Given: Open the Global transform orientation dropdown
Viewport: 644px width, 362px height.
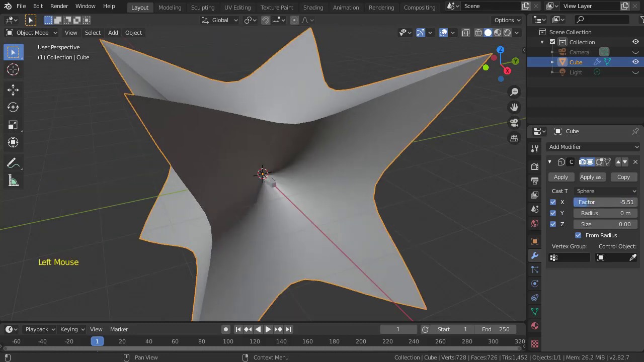Looking at the screenshot, I should pyautogui.click(x=220, y=20).
